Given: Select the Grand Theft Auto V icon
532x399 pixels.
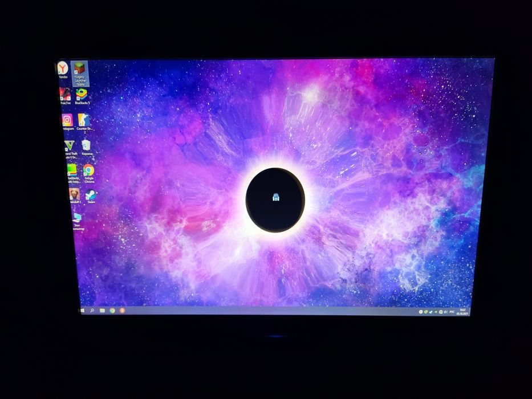Looking at the screenshot, I should click(x=70, y=149).
